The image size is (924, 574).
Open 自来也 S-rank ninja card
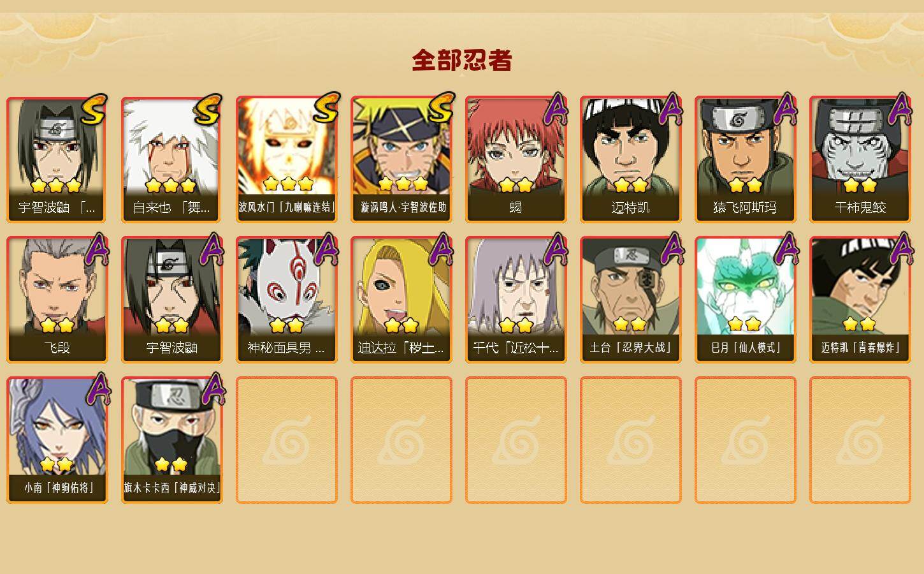coord(172,159)
